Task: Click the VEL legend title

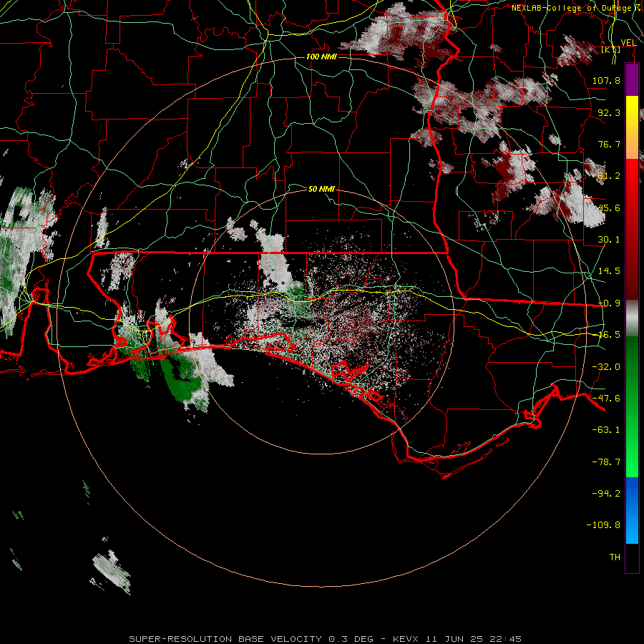Action: tap(628, 43)
